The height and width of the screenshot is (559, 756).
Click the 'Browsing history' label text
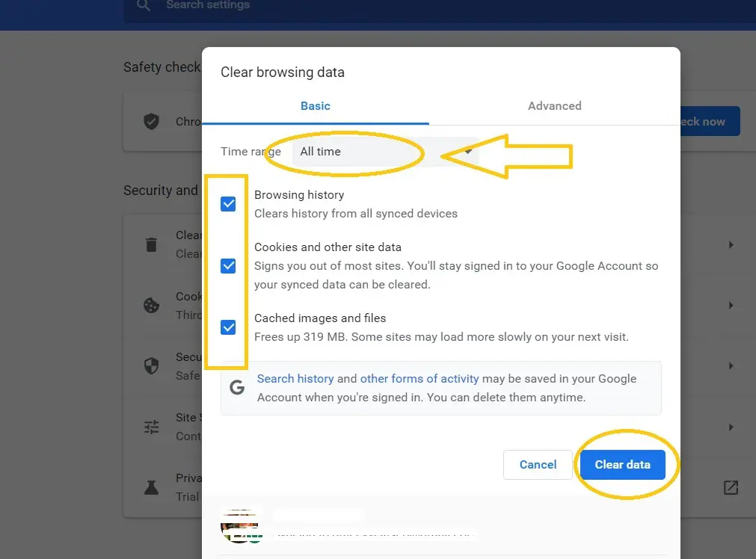299,195
